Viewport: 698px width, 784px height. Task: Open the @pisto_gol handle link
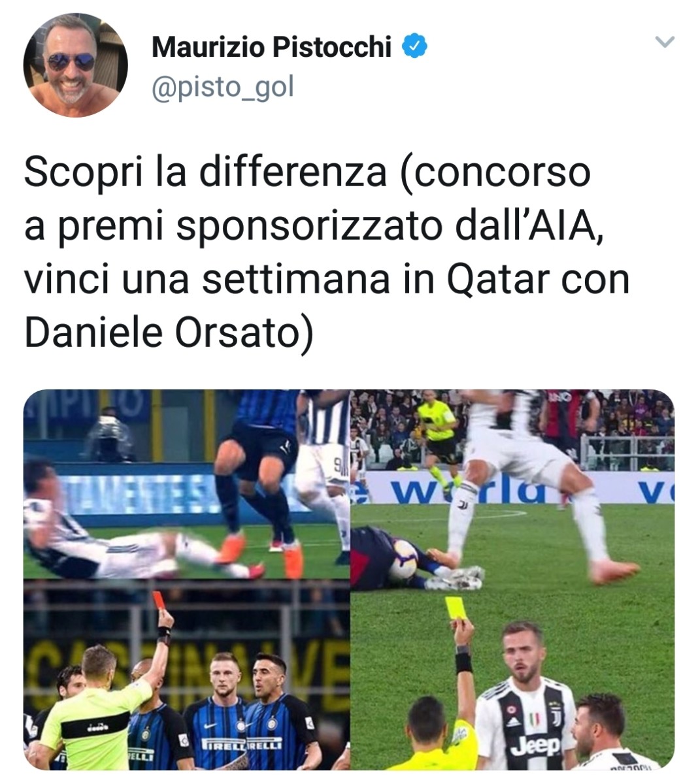point(222,87)
